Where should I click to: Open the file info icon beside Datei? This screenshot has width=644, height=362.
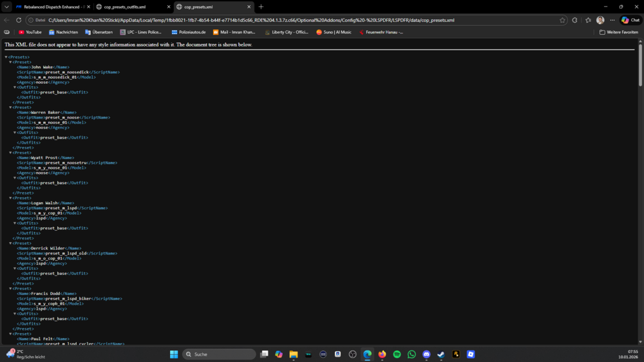coord(31,20)
